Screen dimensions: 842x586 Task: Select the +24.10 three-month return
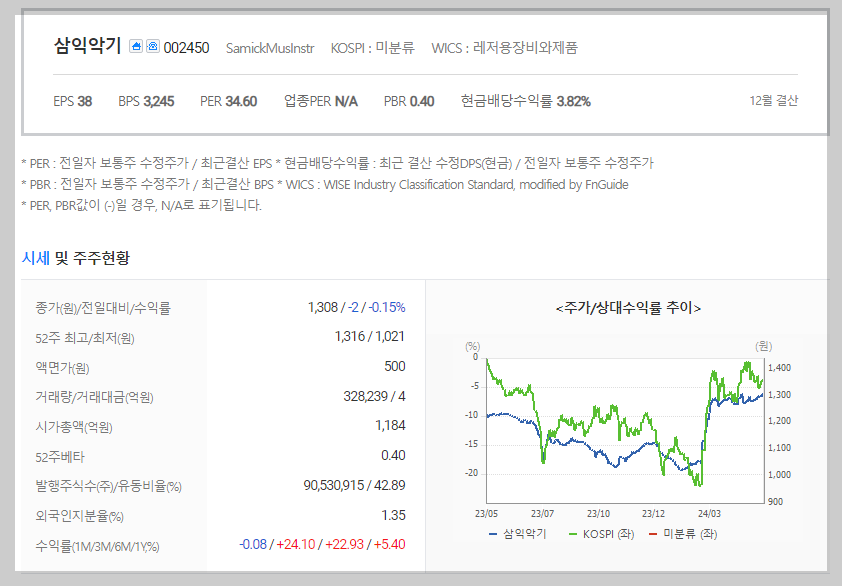296,545
